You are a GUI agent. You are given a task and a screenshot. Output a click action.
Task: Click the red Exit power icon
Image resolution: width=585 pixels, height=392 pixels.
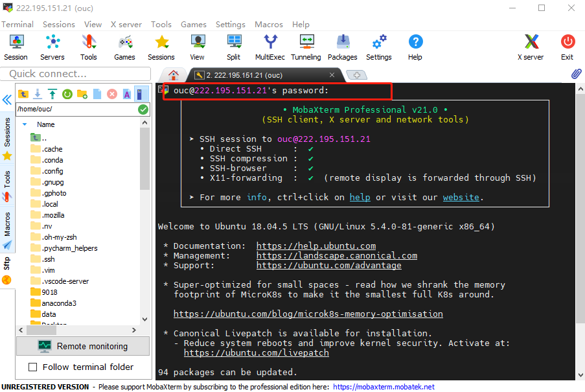pyautogui.click(x=568, y=47)
